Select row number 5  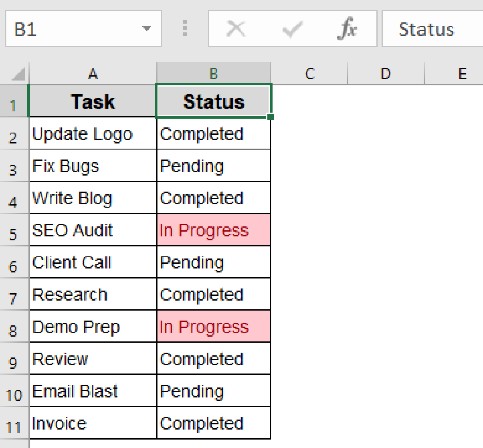14,230
